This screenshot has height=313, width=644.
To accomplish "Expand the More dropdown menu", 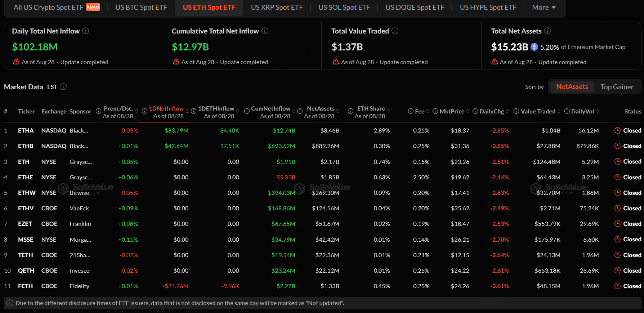I will (544, 7).
